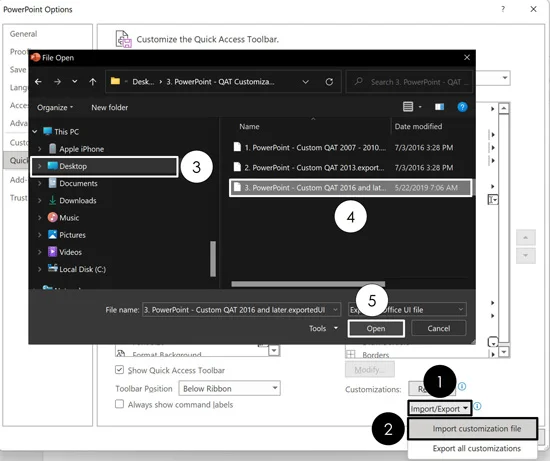Create a New folder
550x461 pixels.
pos(109,107)
